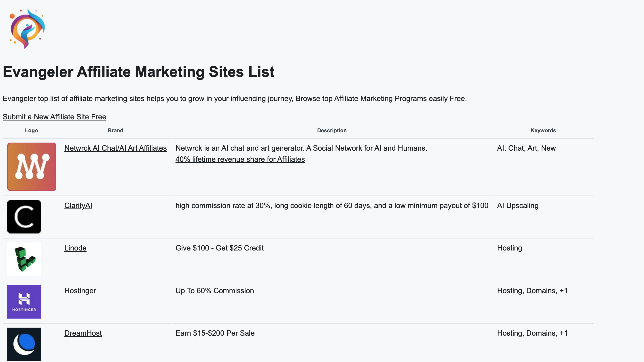Click the Linode green cubes logo
This screenshot has width=644, height=362.
pos(24,259)
